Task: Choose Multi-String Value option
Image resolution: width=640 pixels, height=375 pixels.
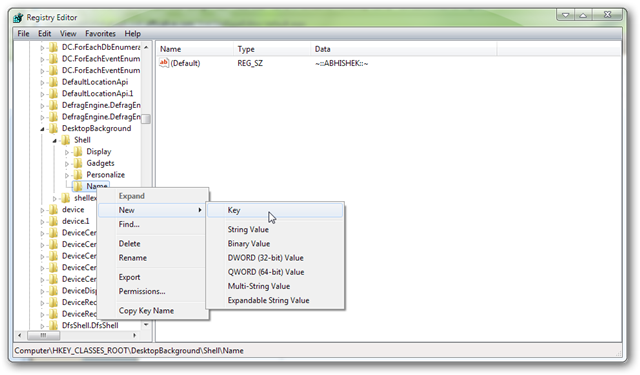Action: coord(275,286)
